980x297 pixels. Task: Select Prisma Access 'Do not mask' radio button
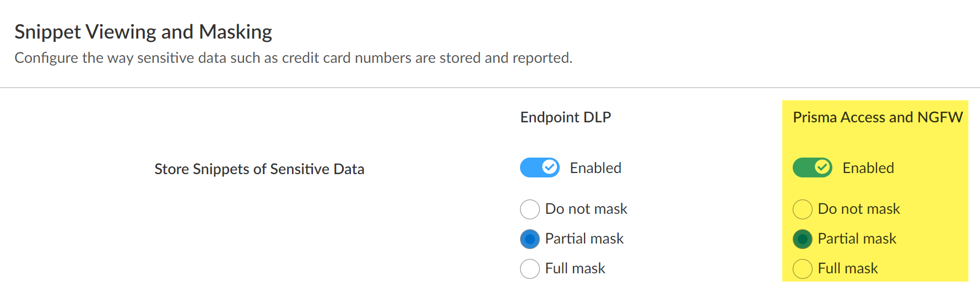802,209
